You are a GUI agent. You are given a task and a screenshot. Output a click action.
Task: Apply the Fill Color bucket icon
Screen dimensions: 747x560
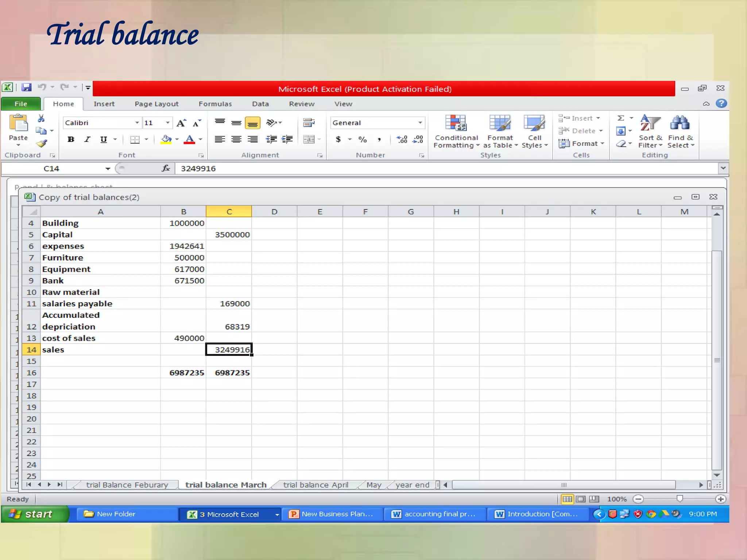[x=166, y=139]
